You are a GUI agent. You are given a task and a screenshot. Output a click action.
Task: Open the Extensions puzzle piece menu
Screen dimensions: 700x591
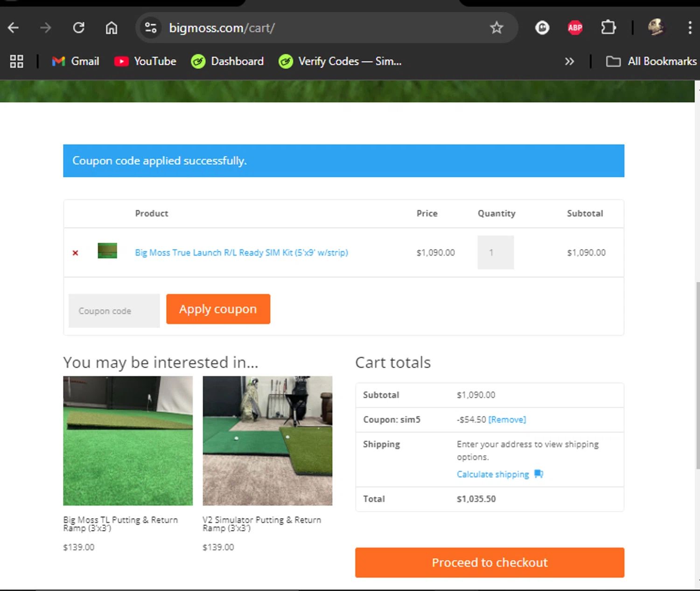point(608,28)
